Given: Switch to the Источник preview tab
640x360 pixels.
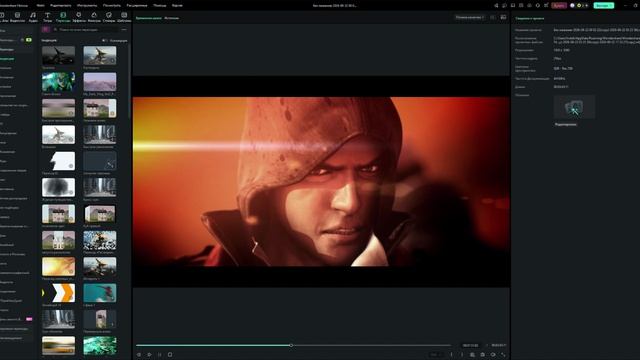Looking at the screenshot, I should [171, 18].
